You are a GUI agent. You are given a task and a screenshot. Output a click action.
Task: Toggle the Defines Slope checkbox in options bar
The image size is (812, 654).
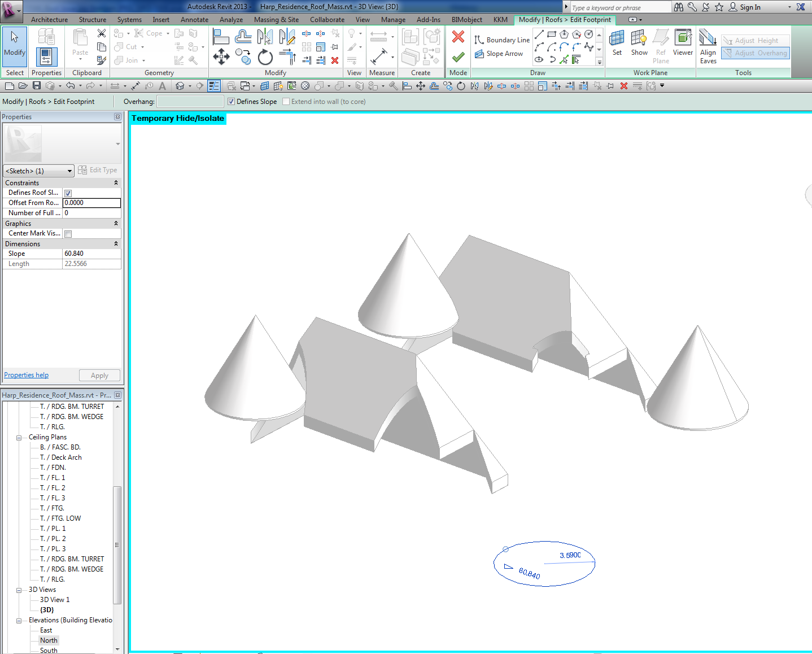pyautogui.click(x=231, y=102)
